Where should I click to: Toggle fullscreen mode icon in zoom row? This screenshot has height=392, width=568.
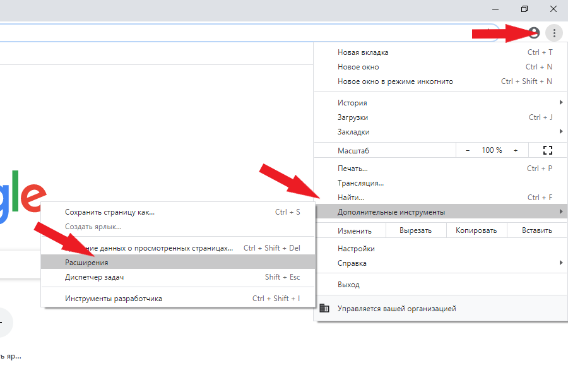[x=547, y=150]
